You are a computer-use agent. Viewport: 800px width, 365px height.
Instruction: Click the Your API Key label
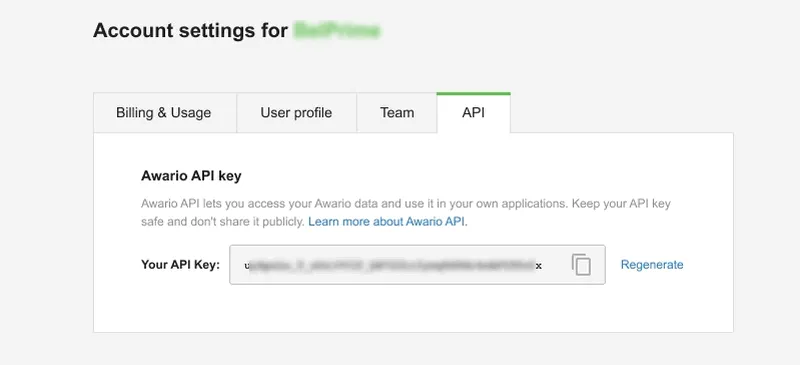click(180, 264)
